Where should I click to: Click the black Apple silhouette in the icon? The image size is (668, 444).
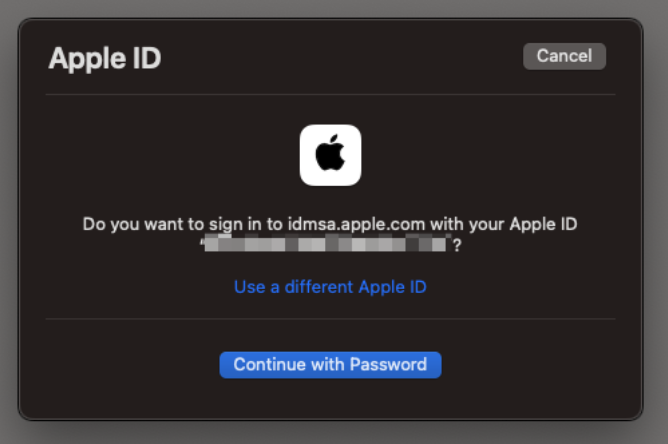coord(330,153)
